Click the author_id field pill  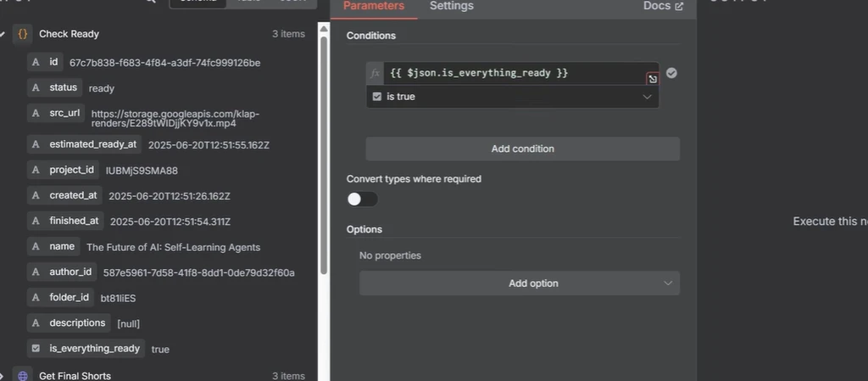point(62,272)
